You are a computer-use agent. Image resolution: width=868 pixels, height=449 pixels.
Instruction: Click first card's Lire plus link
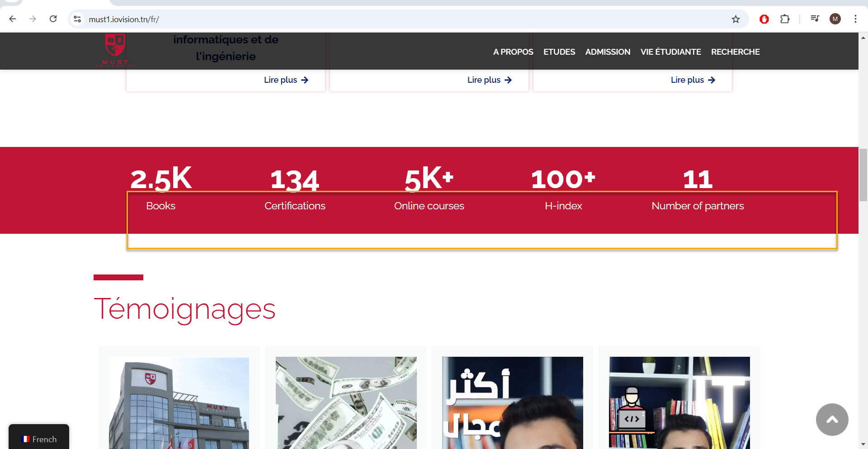coord(286,80)
